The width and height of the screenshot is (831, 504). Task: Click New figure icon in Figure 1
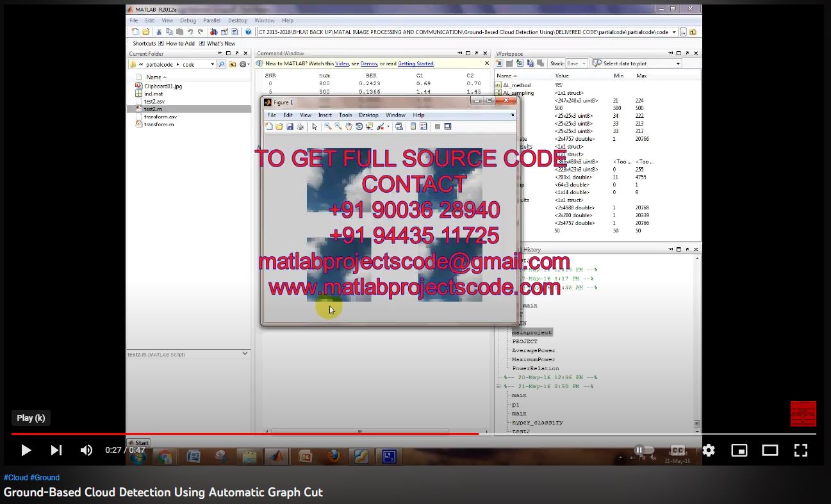(270, 127)
